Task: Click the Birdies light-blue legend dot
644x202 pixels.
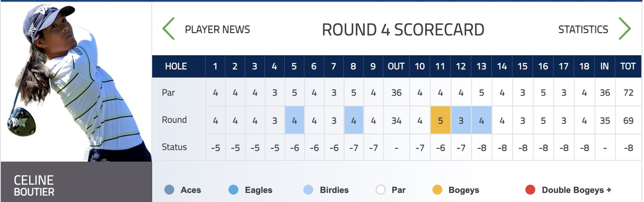Action: pos(308,190)
